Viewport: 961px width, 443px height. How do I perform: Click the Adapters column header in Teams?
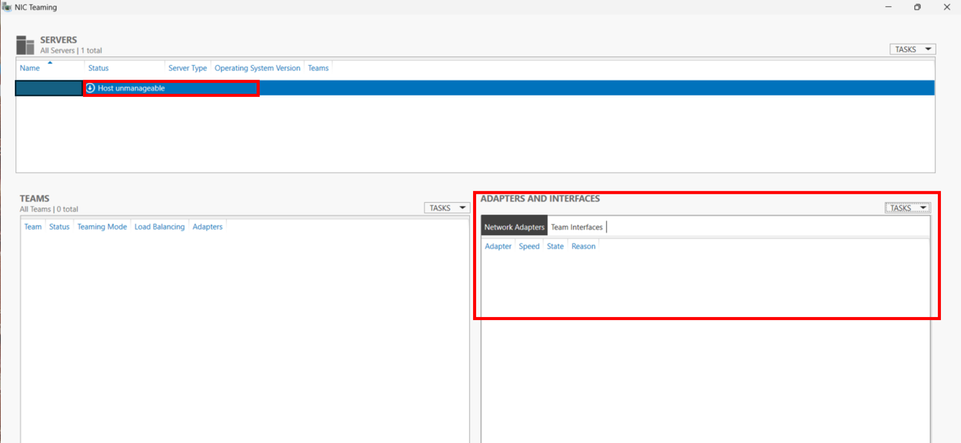pyautogui.click(x=208, y=227)
